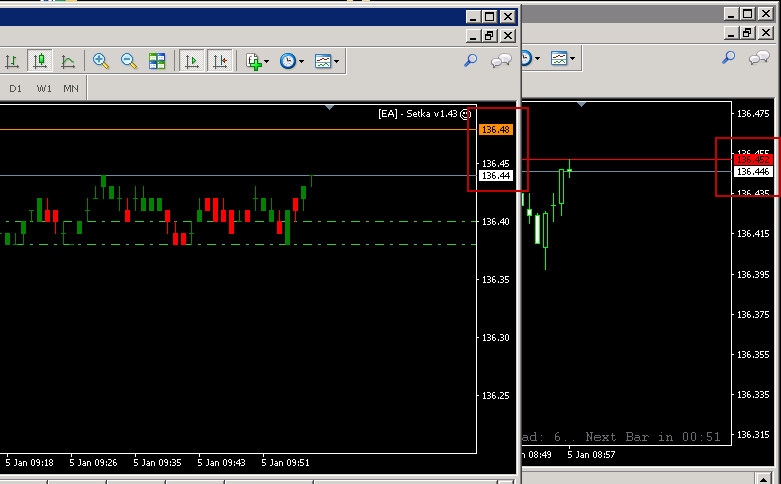The height and width of the screenshot is (484, 781).
Task: Select the MN timeframe
Action: 71,89
